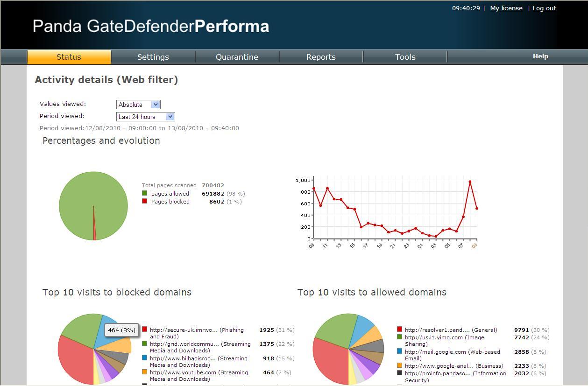Click the blue swatch beside mail.google.com
Screen dimensions: 588x386
pyautogui.click(x=400, y=351)
